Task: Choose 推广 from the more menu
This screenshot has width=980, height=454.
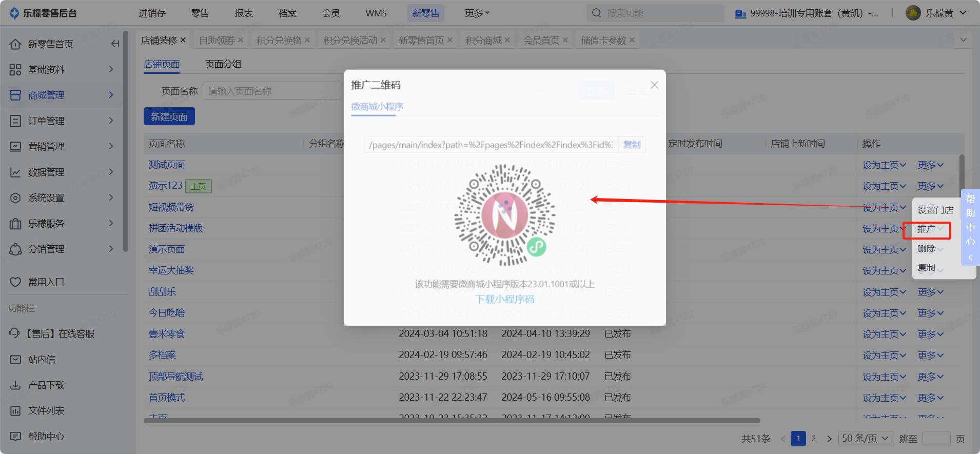Action: point(927,229)
